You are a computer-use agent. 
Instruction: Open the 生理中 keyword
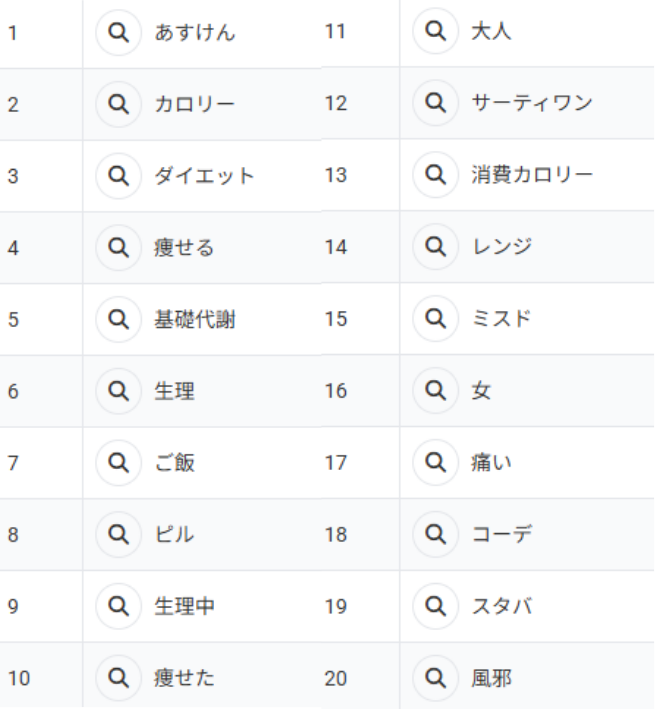pos(184,607)
